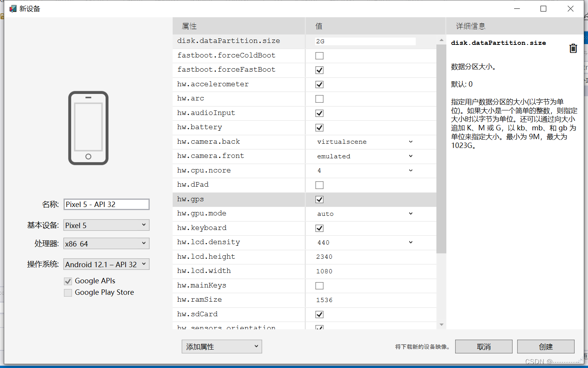Viewport: 588px width, 368px height.
Task: Select the hw.sdCard property name
Action: [197, 314]
